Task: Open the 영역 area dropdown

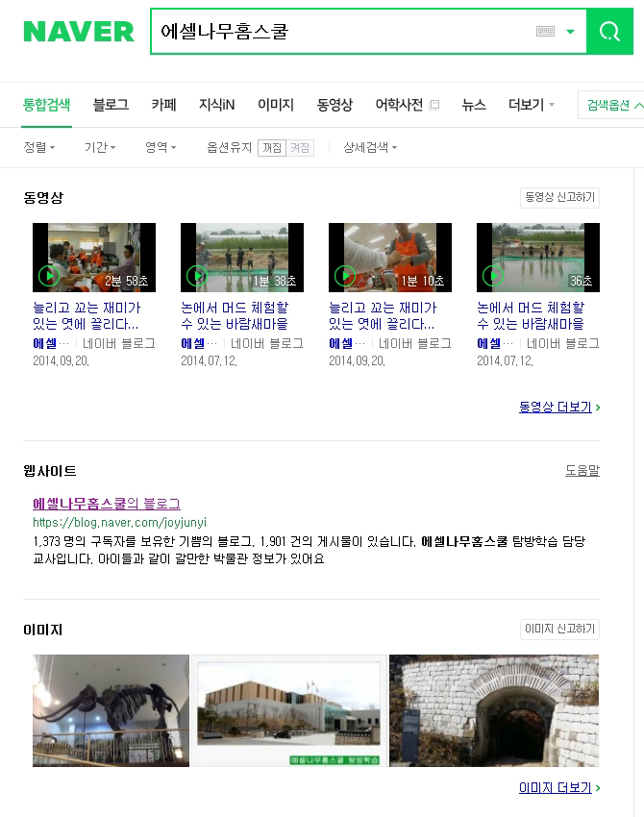Action: pyautogui.click(x=160, y=147)
